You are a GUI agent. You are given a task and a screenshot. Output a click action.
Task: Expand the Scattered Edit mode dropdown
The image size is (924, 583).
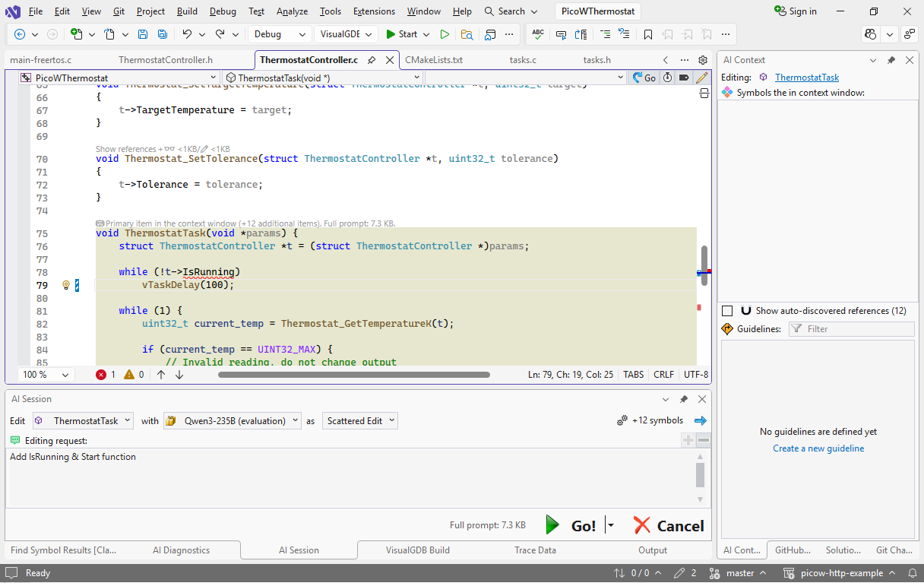coord(360,420)
